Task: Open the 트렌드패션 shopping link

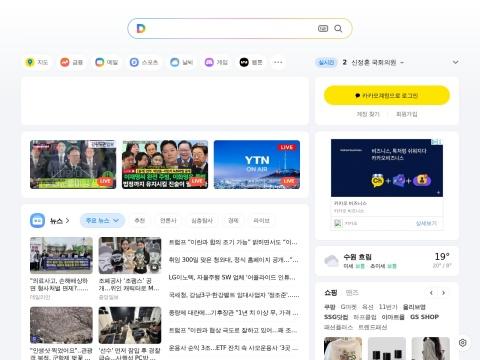Action: click(373, 327)
